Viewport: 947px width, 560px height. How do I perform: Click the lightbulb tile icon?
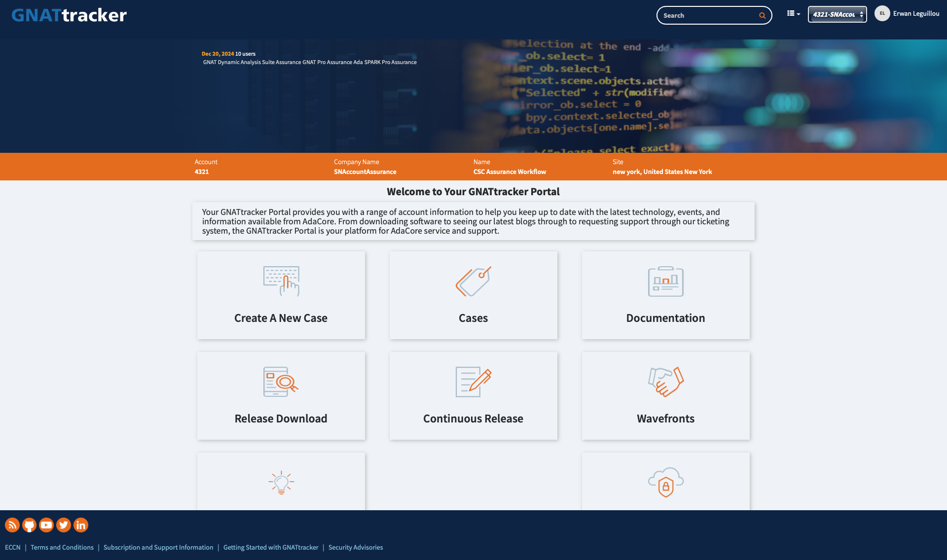click(x=281, y=483)
